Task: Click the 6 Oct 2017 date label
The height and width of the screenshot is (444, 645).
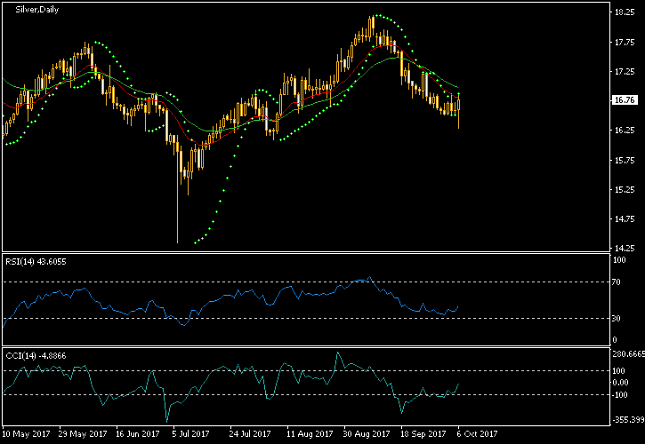Action: tap(477, 434)
